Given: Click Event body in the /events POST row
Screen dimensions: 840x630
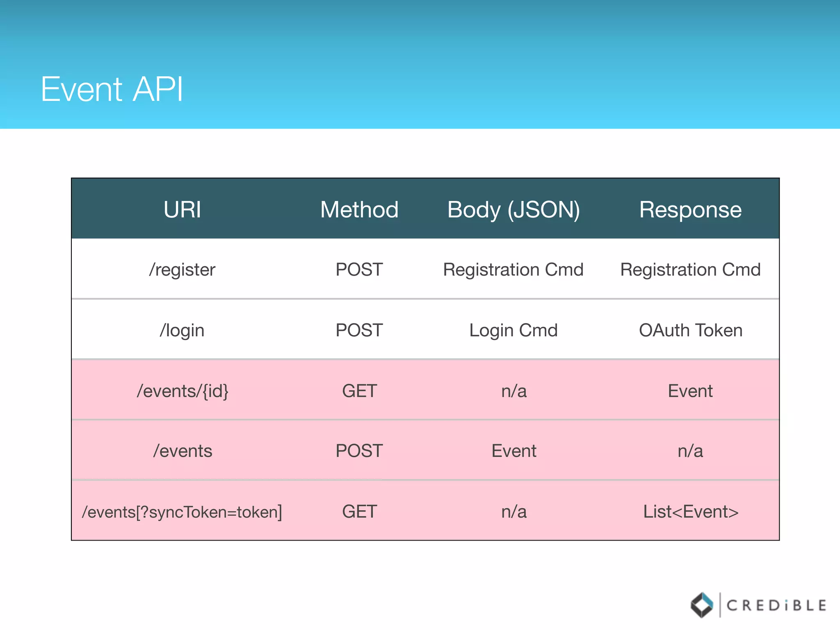Looking at the screenshot, I should pyautogui.click(x=514, y=451).
